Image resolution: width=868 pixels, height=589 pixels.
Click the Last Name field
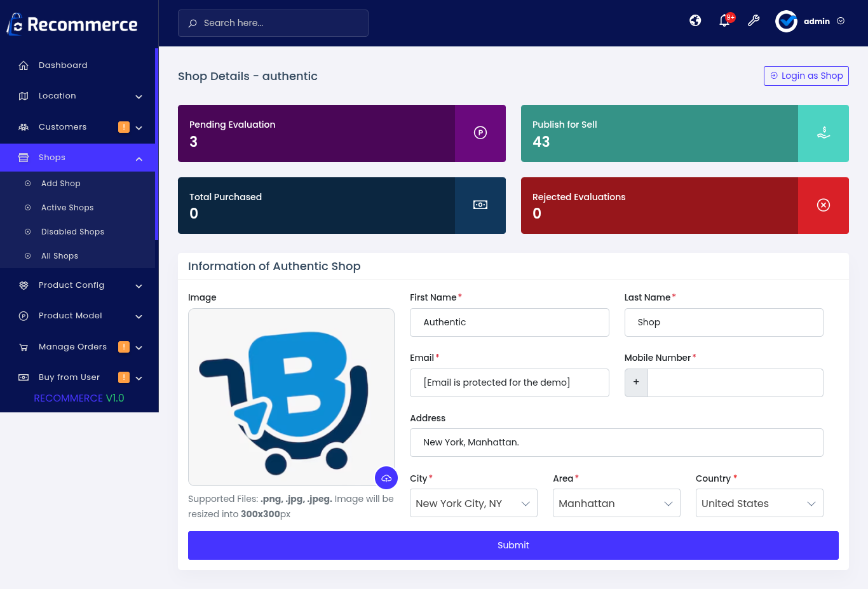pos(724,322)
